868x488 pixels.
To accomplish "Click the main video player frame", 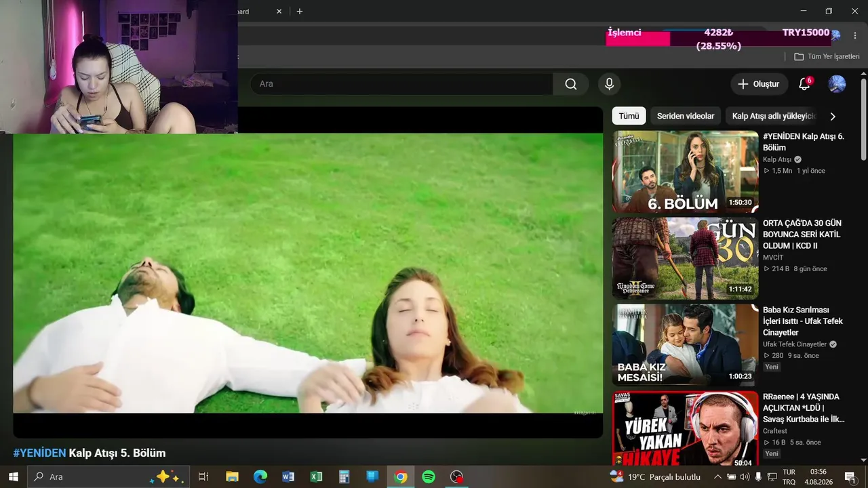I will click(x=308, y=272).
